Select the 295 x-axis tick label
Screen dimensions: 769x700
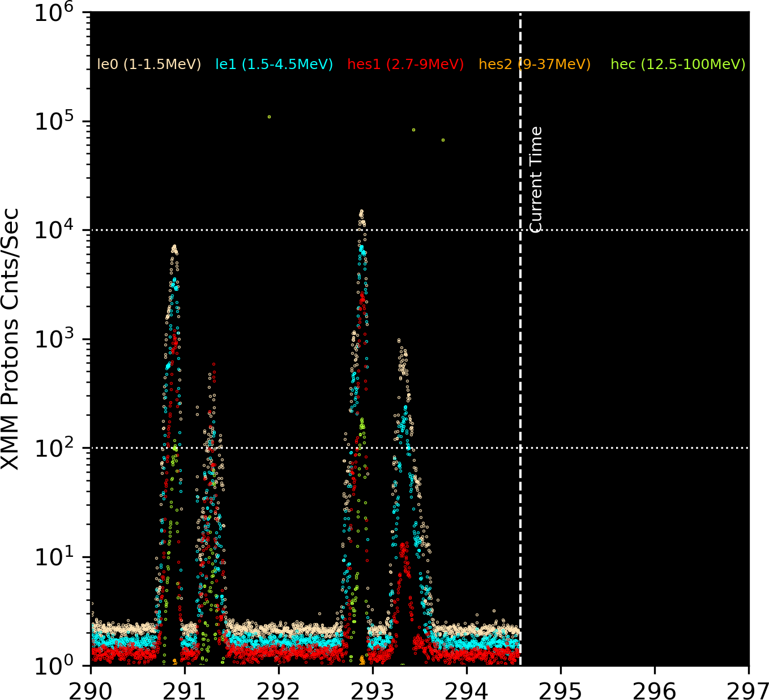click(x=561, y=690)
